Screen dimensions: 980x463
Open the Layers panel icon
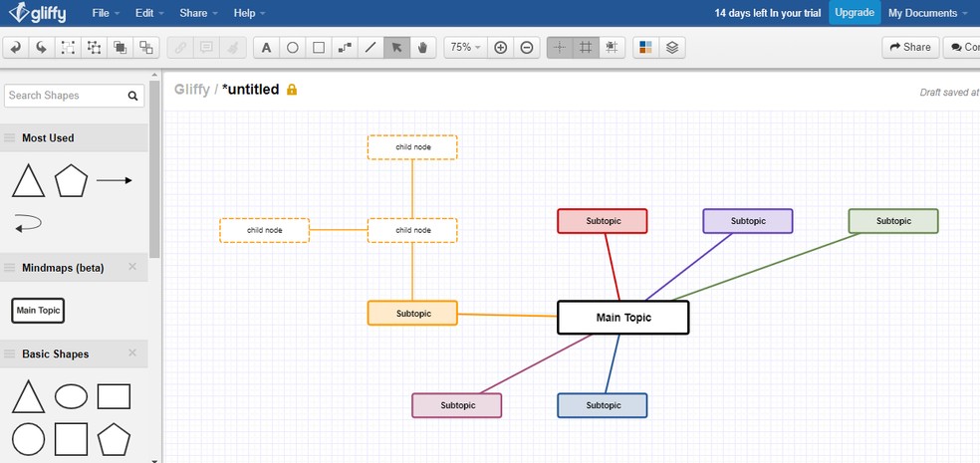[x=672, y=47]
